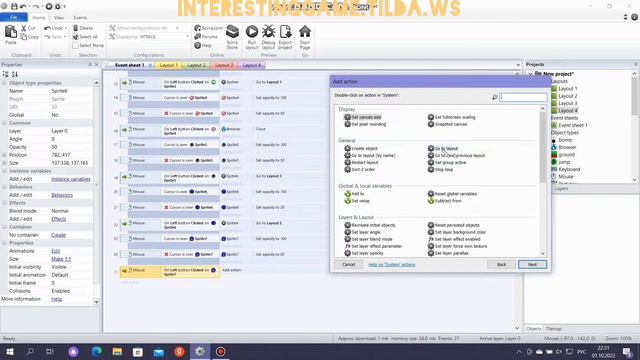Select the 'Set fullscreen scaling' action
640x360 pixels.
(451, 117)
